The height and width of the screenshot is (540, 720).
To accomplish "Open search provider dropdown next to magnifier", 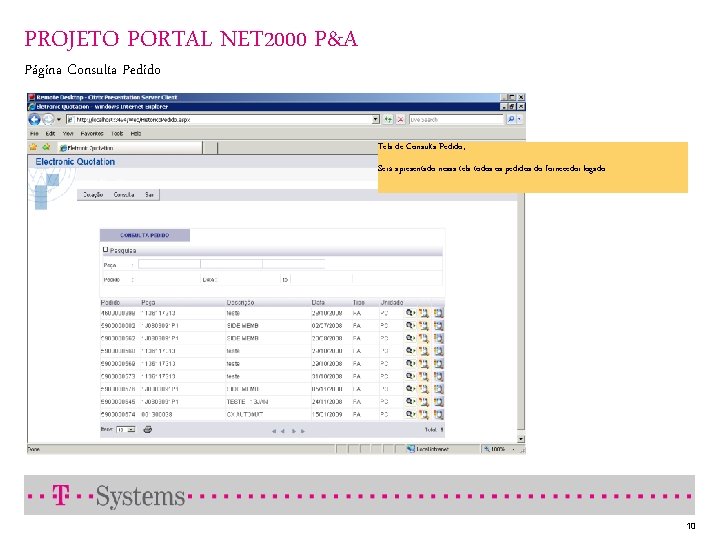I will [519, 119].
